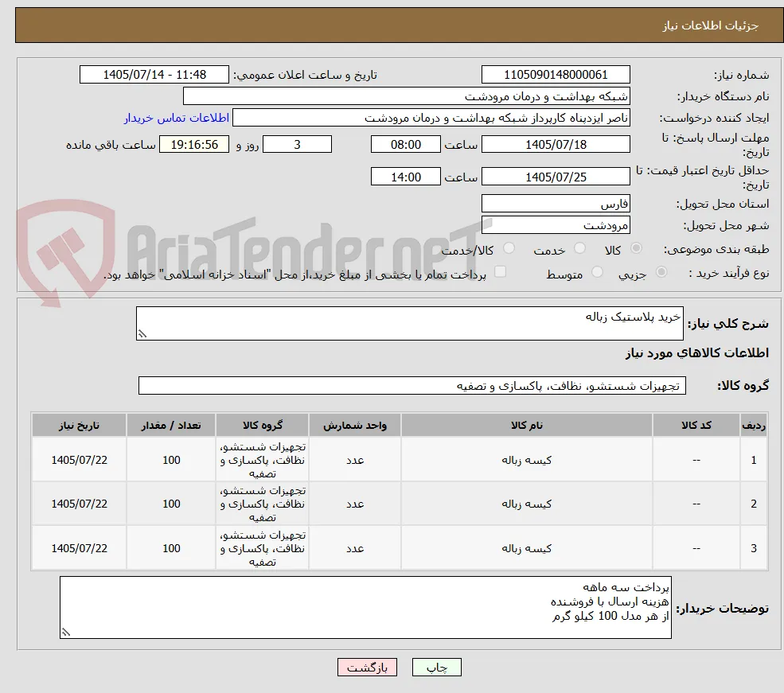Click the price validity date 1405/07/25
784x693 pixels.
point(556,177)
